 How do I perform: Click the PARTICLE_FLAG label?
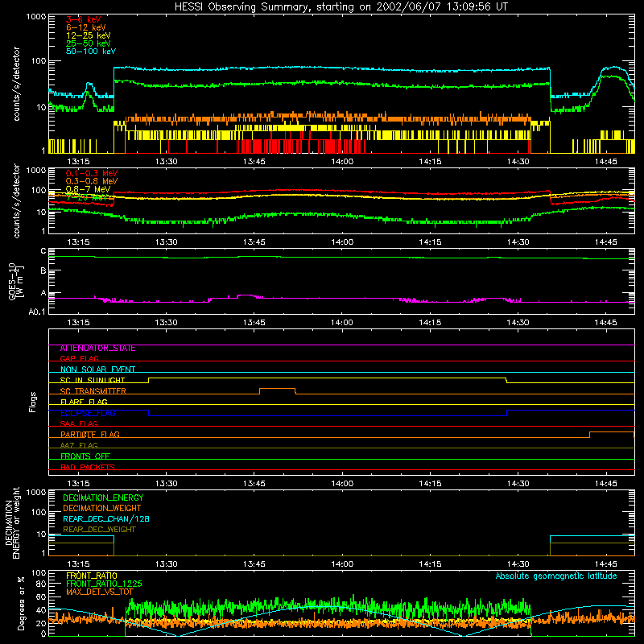point(90,435)
